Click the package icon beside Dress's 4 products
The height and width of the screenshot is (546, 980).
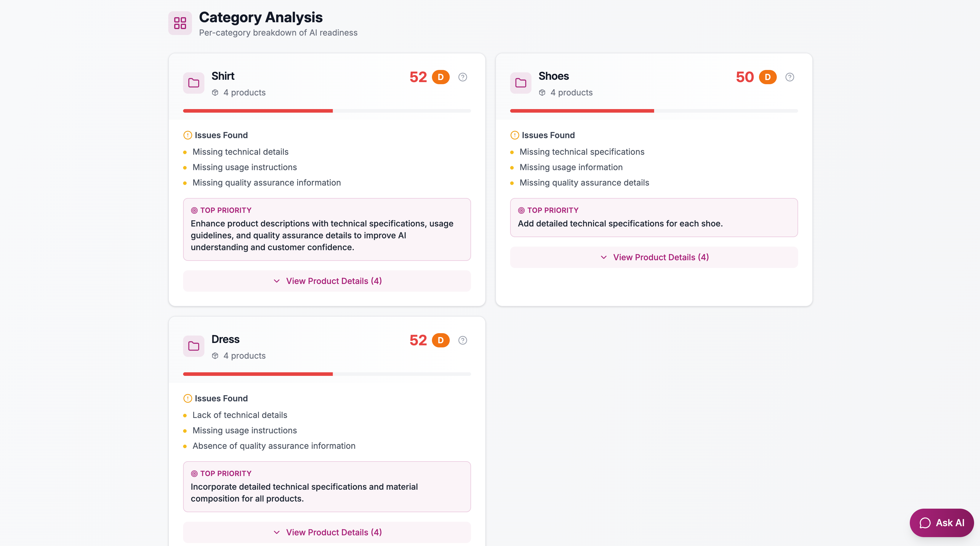[215, 356]
